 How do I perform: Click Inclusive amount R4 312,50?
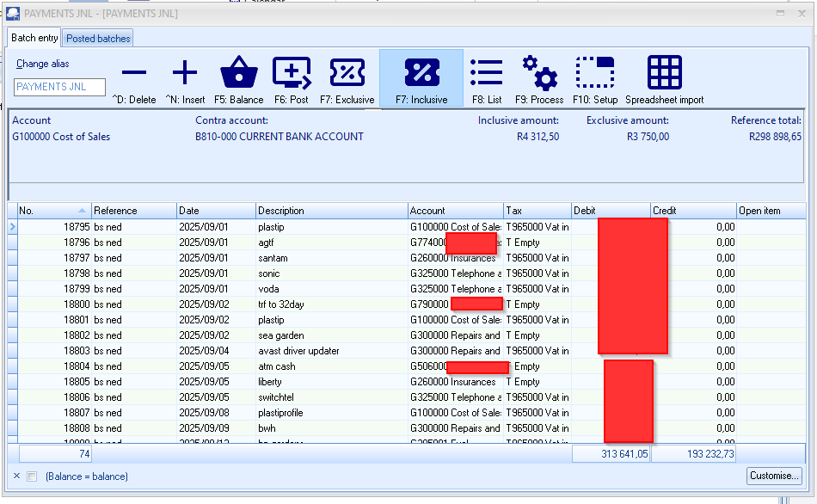[537, 137]
